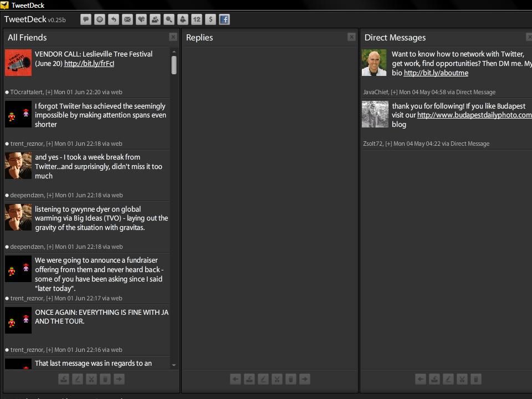This screenshot has height=399, width=532.
Task: Open the bit.ly/frFcI link
Action: pyautogui.click(x=89, y=63)
